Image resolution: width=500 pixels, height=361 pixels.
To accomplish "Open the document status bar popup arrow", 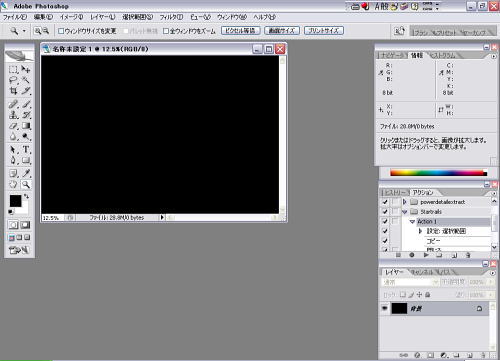I will [162, 217].
